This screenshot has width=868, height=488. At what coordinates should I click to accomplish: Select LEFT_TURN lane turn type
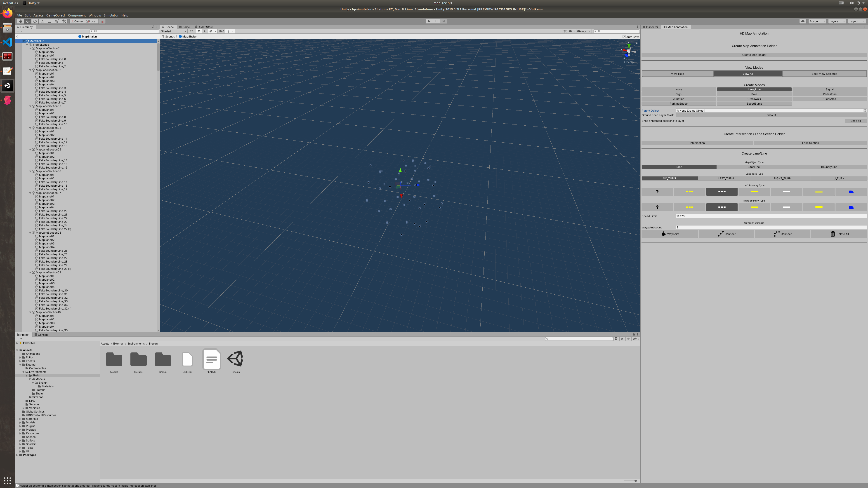(x=726, y=178)
